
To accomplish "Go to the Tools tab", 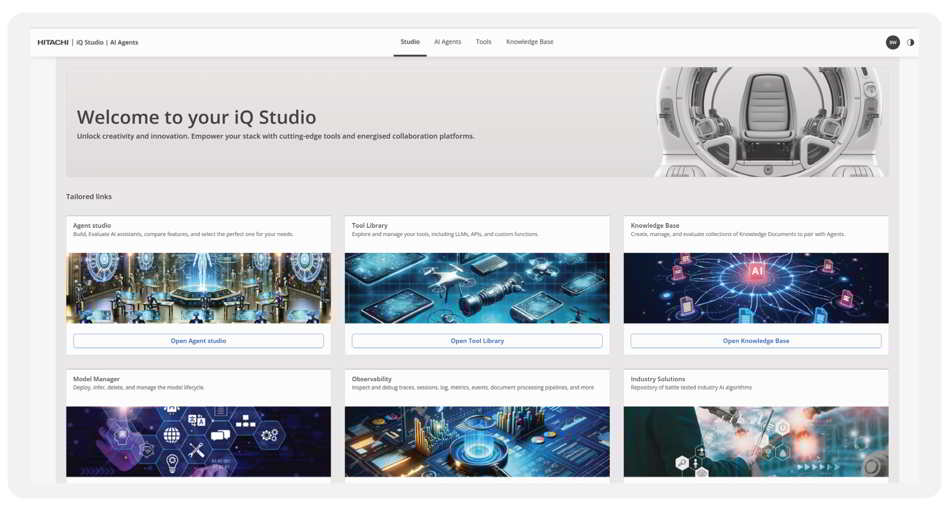I will click(x=483, y=42).
